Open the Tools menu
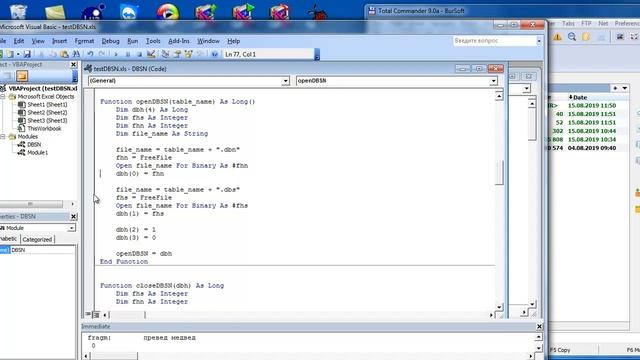Image resolution: width=640 pixels, height=360 pixels. pyautogui.click(x=153, y=41)
